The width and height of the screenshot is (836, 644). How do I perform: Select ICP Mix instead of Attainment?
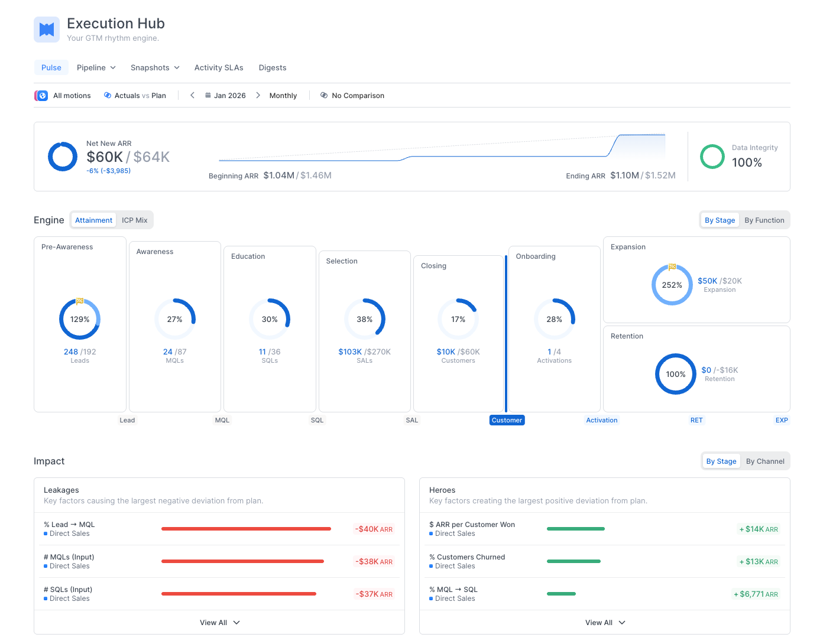coord(134,220)
